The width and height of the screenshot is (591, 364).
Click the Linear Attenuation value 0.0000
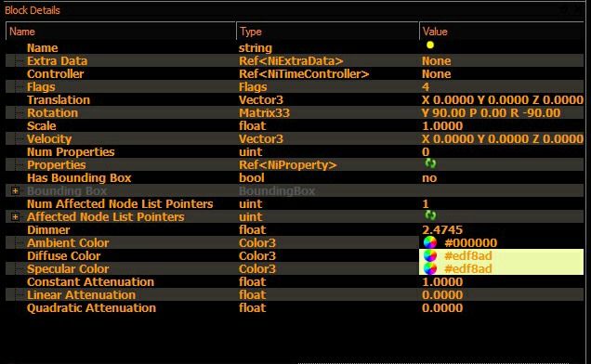442,295
